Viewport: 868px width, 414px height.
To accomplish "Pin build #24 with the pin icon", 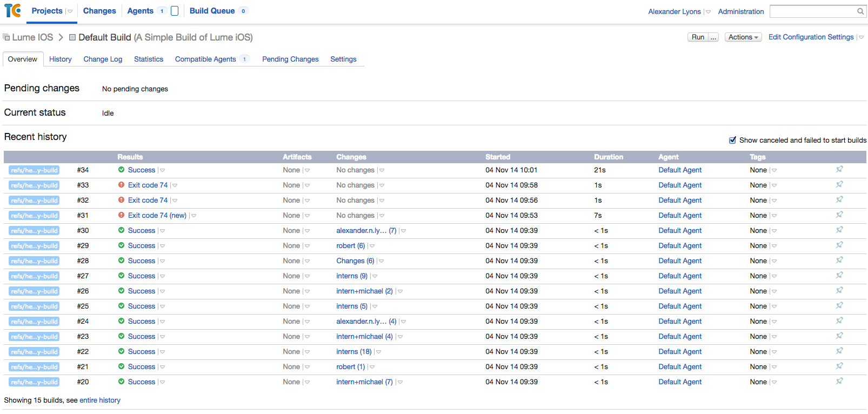I will (x=839, y=321).
